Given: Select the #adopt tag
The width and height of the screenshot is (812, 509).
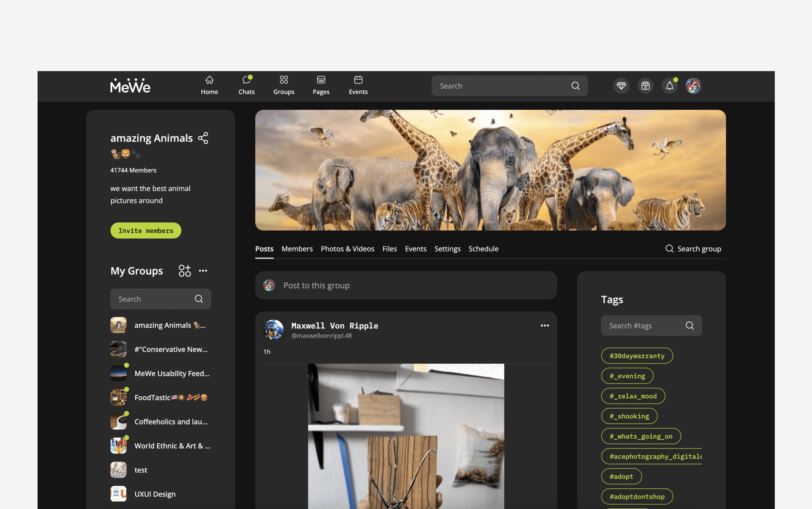Looking at the screenshot, I should 621,477.
